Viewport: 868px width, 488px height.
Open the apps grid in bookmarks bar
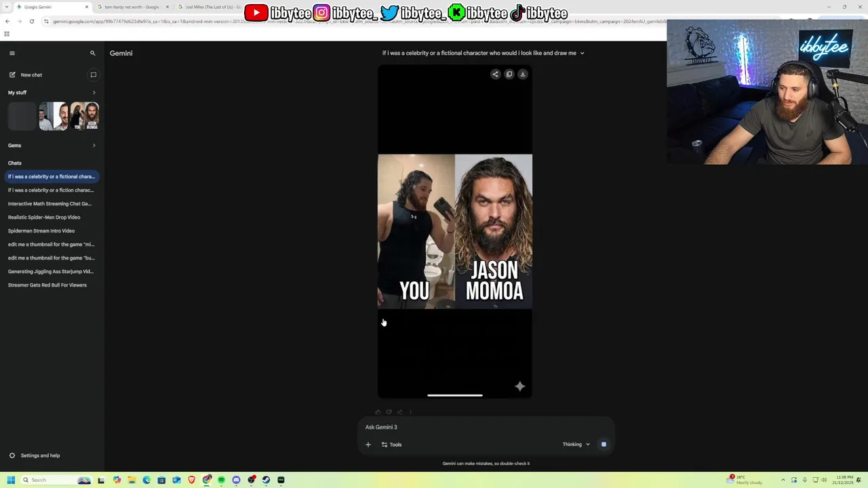pyautogui.click(x=7, y=33)
